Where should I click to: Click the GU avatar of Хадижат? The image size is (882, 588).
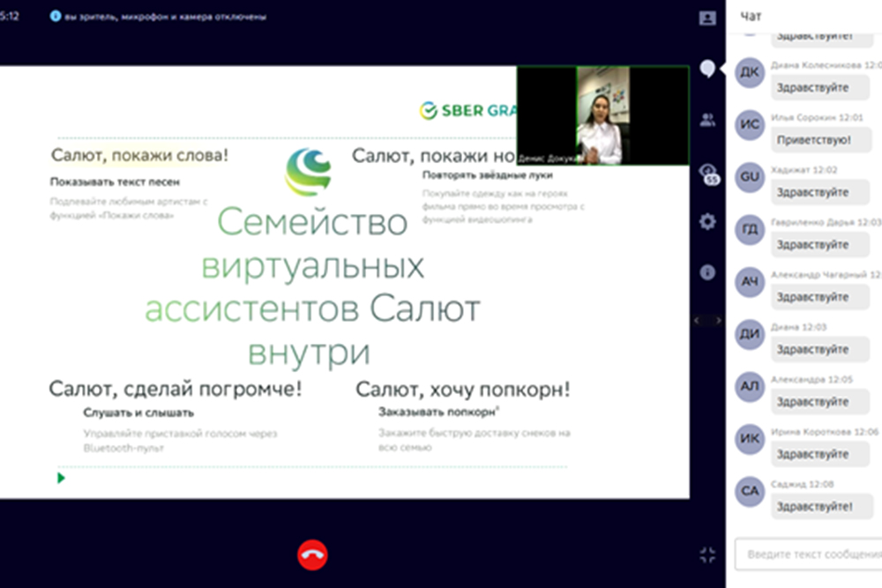click(x=750, y=177)
